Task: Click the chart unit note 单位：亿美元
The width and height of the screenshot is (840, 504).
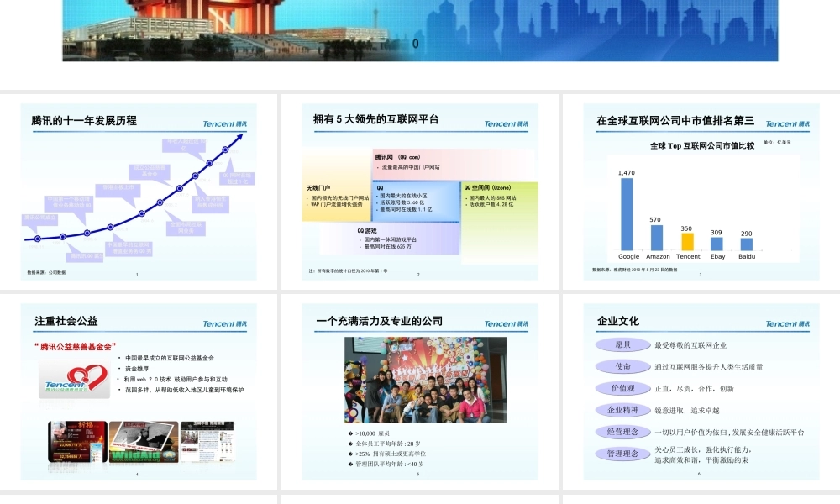Action: 777,143
